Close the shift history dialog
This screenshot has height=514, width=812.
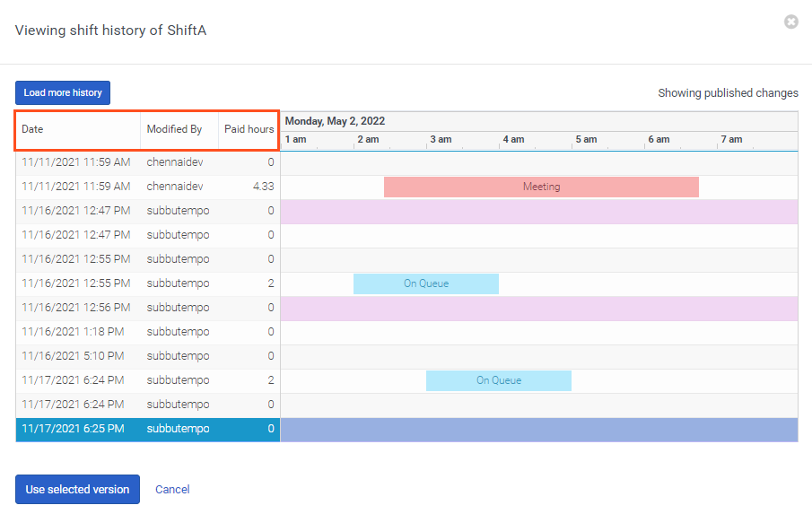coord(790,22)
